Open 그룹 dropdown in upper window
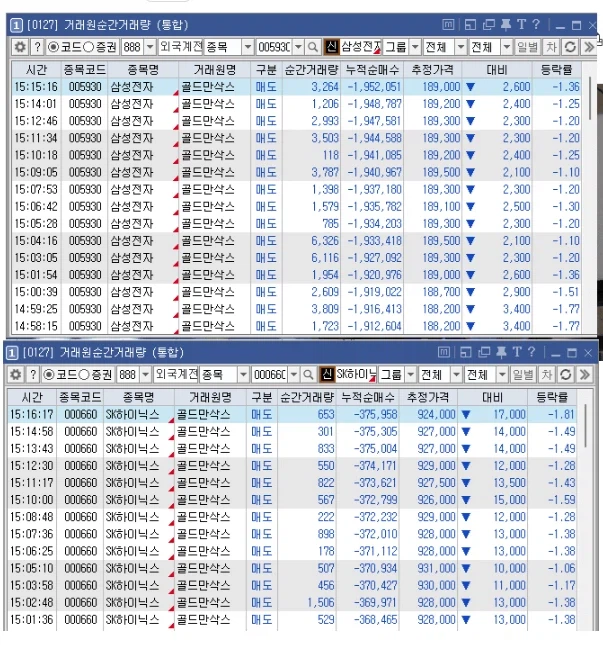603x645 pixels. [x=415, y=47]
